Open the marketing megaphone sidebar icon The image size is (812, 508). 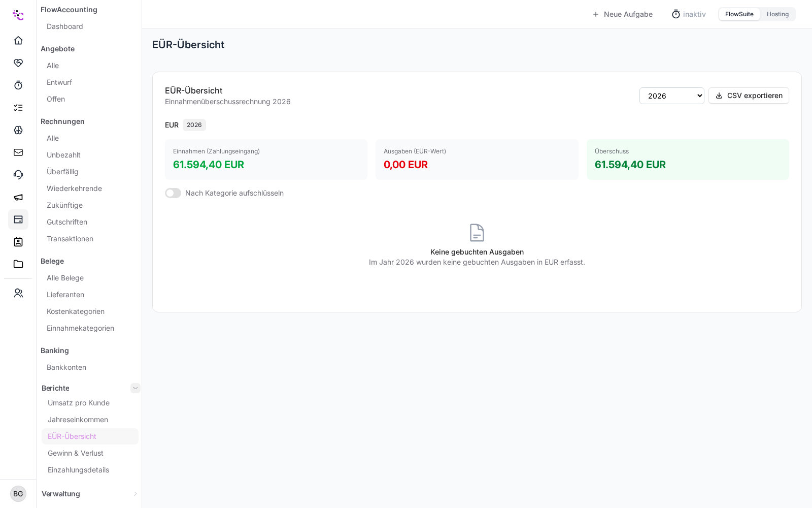(x=18, y=197)
